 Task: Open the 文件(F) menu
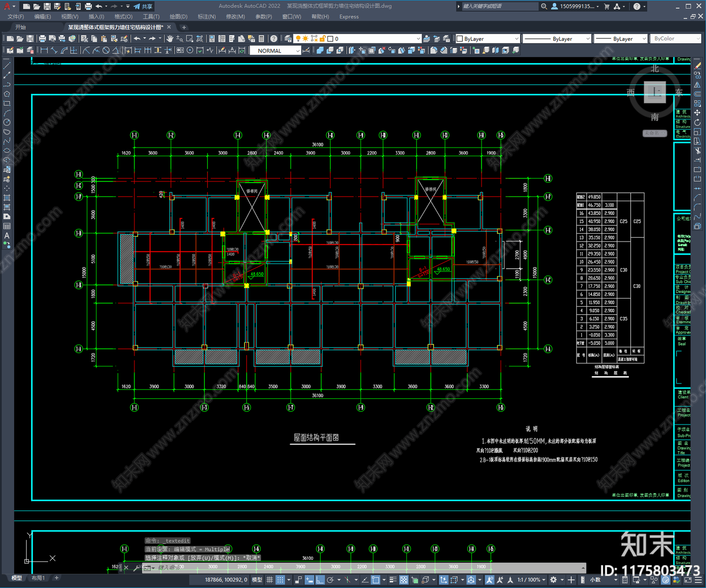pos(16,17)
